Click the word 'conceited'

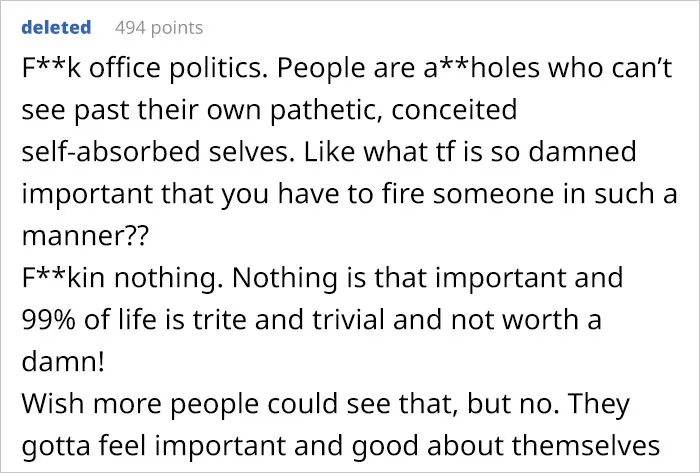(454, 110)
